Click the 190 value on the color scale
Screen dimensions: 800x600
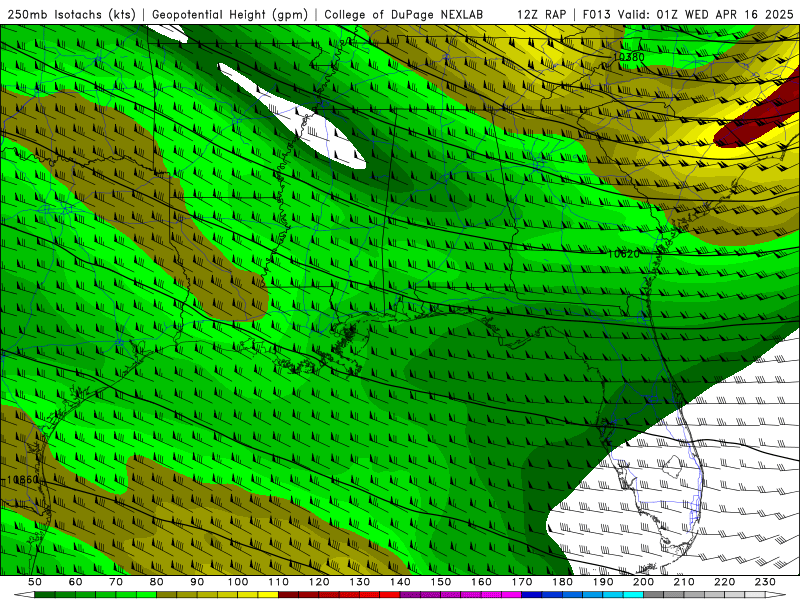[x=603, y=582]
